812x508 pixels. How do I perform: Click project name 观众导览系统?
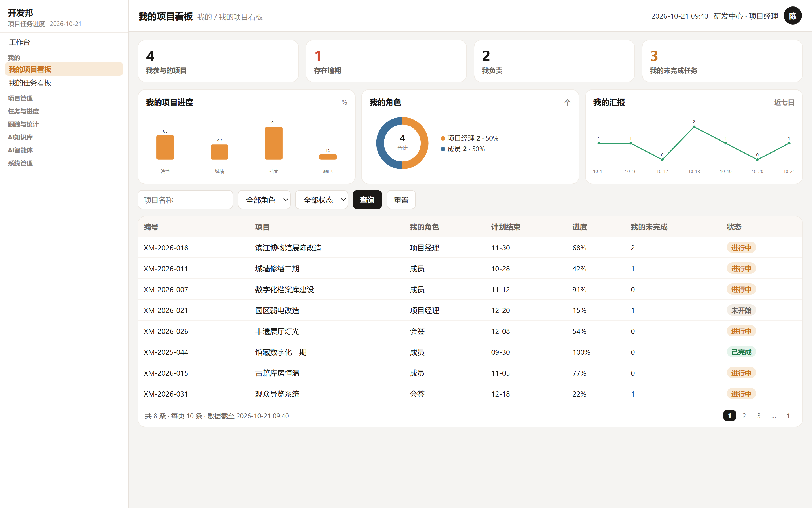point(277,394)
